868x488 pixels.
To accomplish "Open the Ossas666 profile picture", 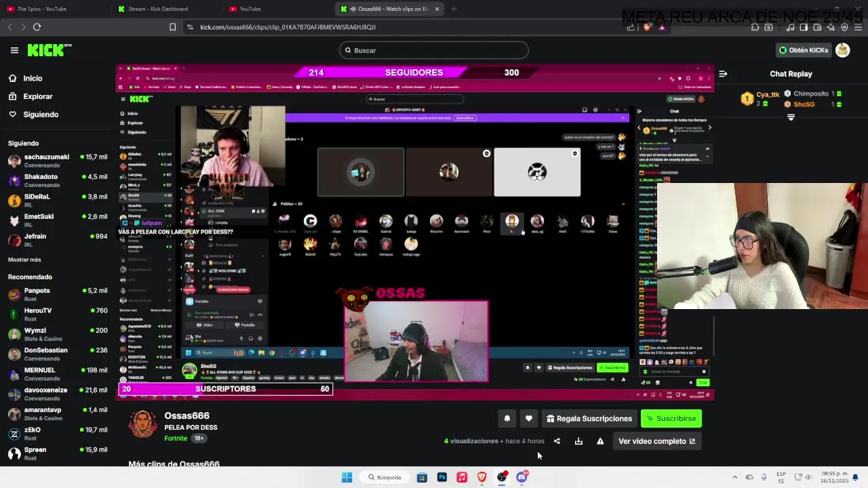I will tap(143, 424).
